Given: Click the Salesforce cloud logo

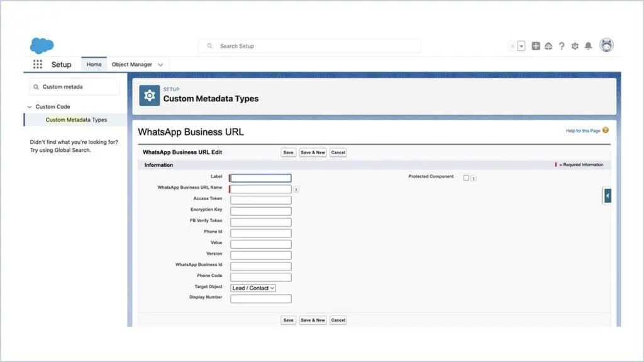Looking at the screenshot, I should coord(42,45).
